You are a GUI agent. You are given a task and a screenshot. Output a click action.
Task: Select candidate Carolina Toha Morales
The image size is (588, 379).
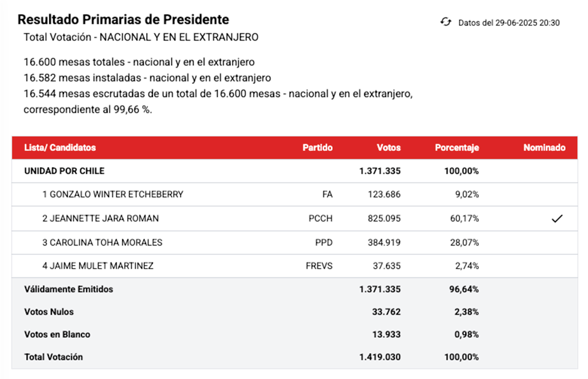coord(102,242)
